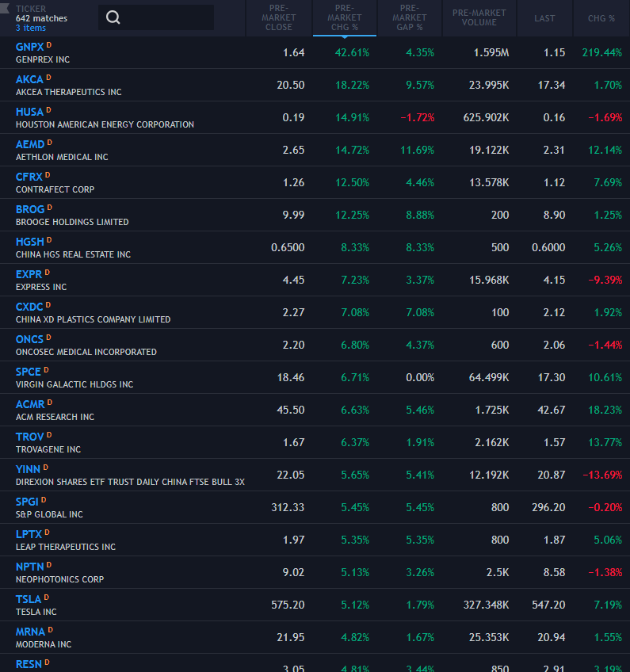Image resolution: width=630 pixels, height=672 pixels.
Task: Open ONCS ticker link
Action: pyautogui.click(x=29, y=340)
